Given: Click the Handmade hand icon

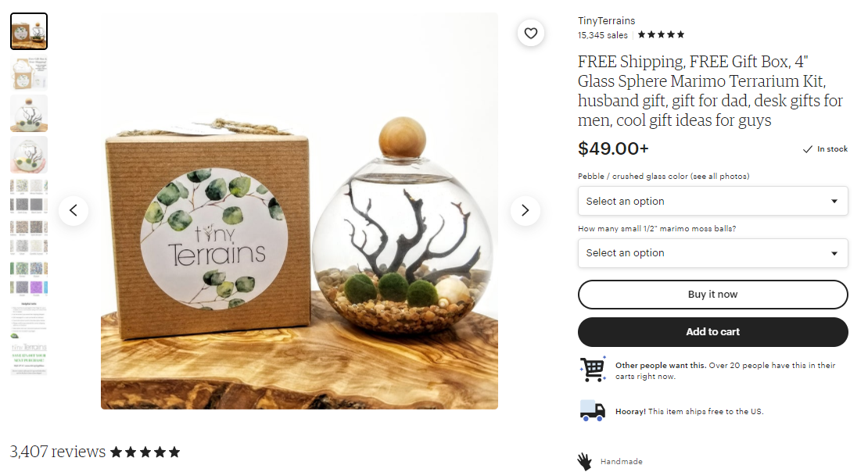Looking at the screenshot, I should [585, 461].
